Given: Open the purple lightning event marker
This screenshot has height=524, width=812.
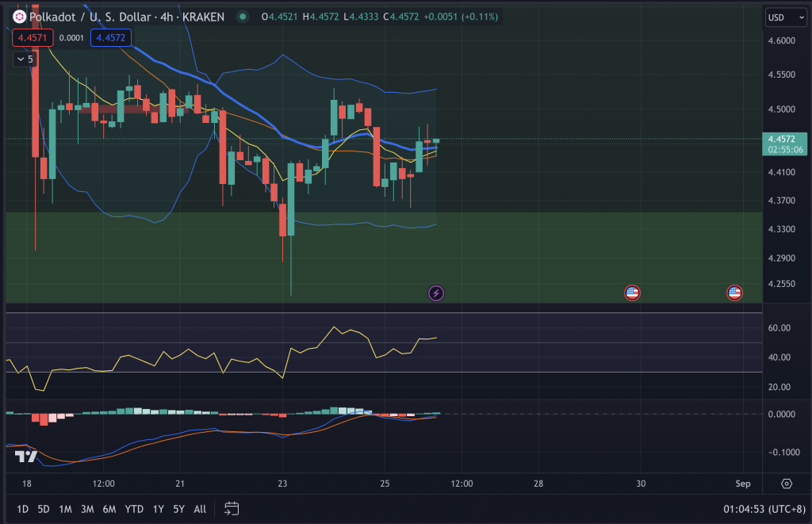Looking at the screenshot, I should pyautogui.click(x=436, y=293).
